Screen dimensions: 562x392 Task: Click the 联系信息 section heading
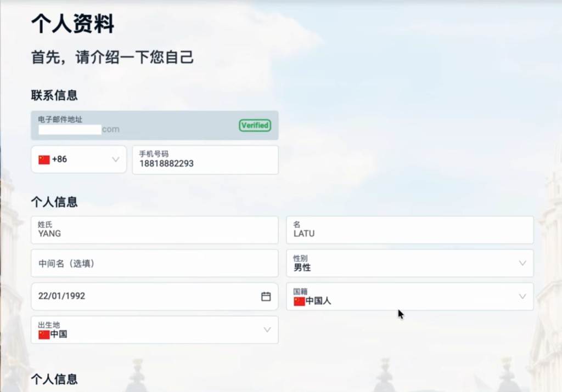[x=54, y=95]
